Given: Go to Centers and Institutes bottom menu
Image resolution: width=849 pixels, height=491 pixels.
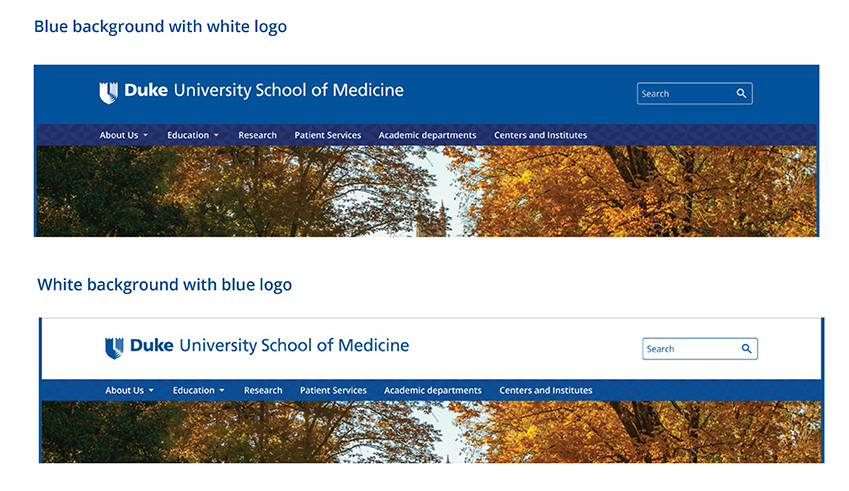Looking at the screenshot, I should point(546,390).
